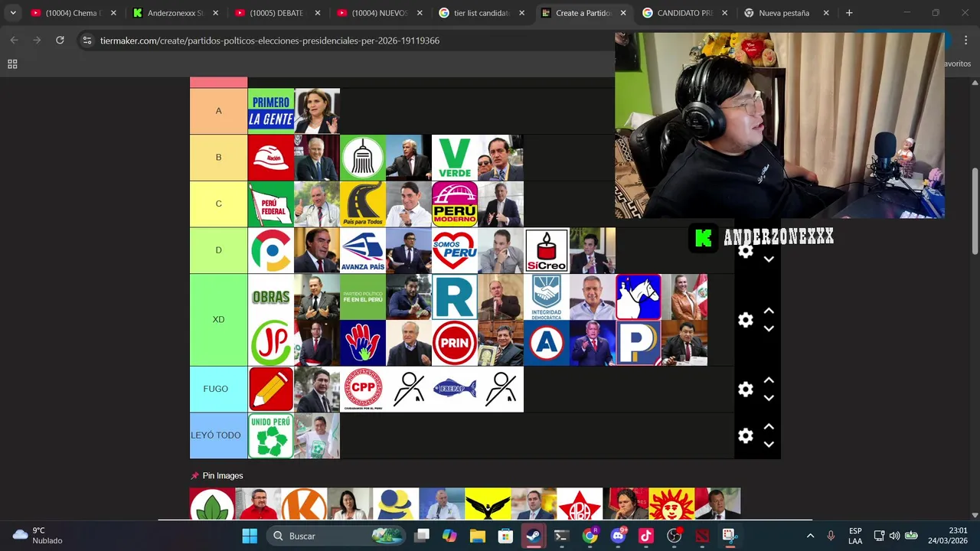Click the green VERDE party logo
This screenshot has width=980, height=551.
coord(455,158)
